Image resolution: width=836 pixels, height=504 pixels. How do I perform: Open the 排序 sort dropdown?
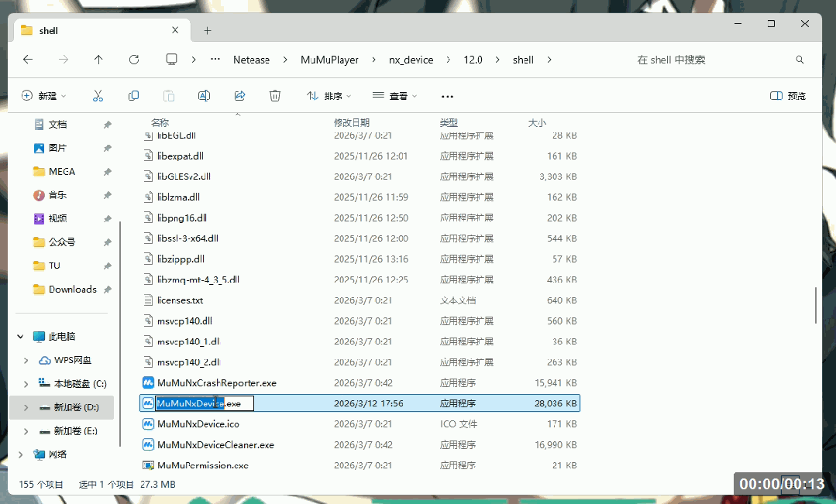pos(329,96)
